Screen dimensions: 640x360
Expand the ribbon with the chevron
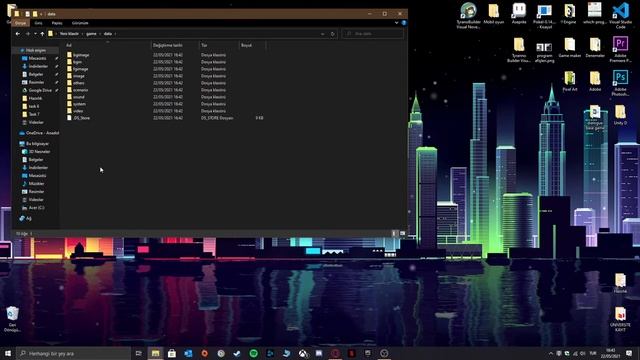pyautogui.click(x=396, y=23)
